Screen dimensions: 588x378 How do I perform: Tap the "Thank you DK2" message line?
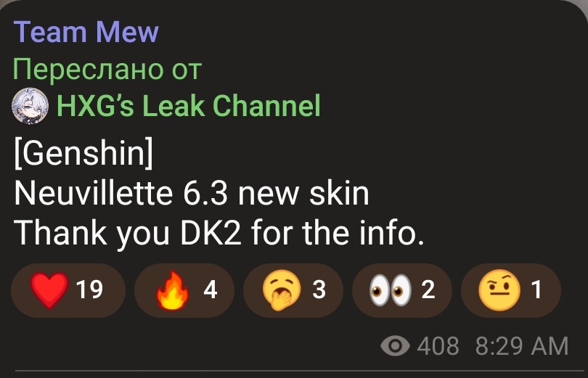click(x=219, y=233)
